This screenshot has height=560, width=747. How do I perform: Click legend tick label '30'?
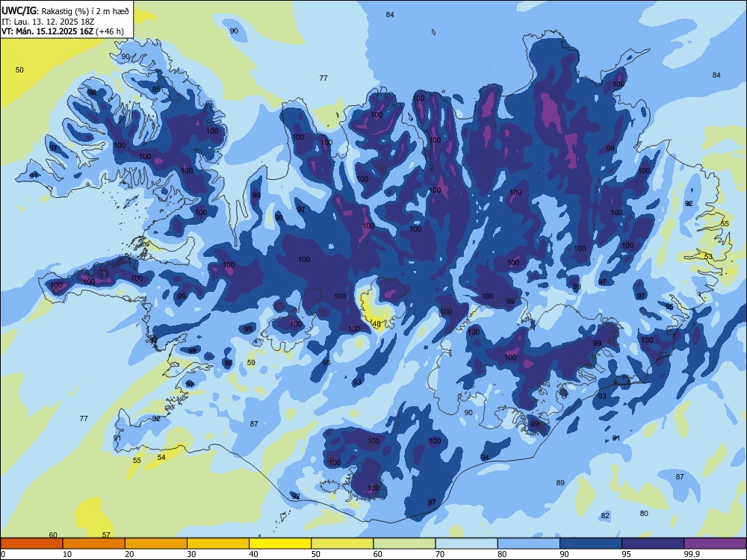pyautogui.click(x=191, y=554)
